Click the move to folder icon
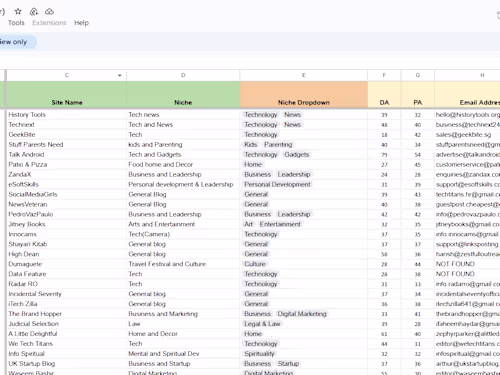The image size is (500, 375). (34, 12)
